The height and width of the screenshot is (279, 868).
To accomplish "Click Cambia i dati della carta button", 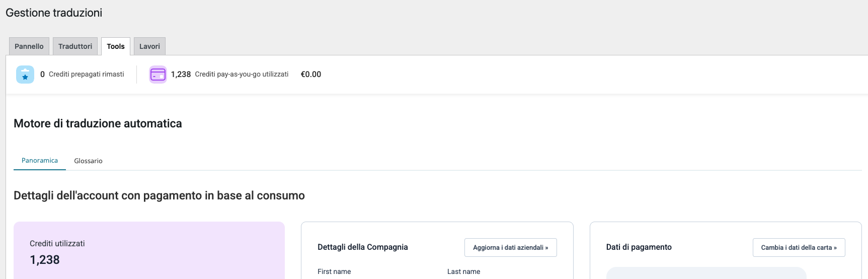I will [799, 247].
